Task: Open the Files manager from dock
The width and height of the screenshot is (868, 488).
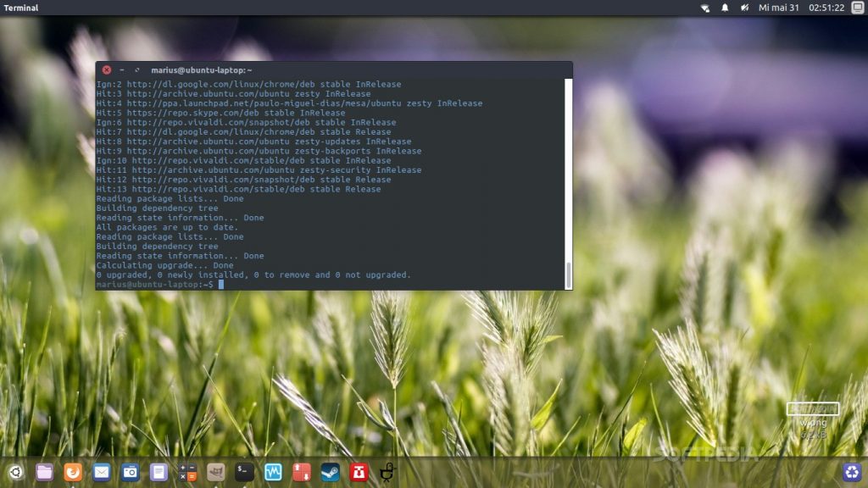Action: pos(45,472)
